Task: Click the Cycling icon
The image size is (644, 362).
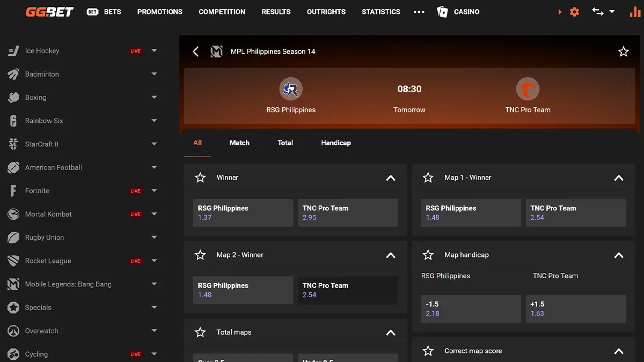Action: (x=13, y=354)
